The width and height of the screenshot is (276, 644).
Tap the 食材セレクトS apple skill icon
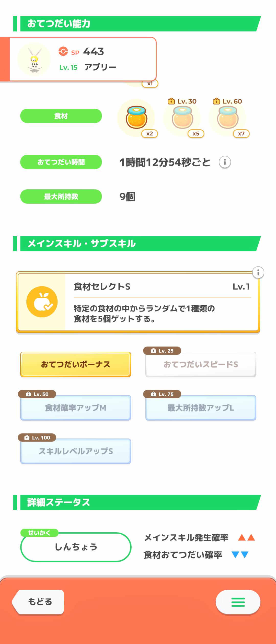[x=42, y=302]
